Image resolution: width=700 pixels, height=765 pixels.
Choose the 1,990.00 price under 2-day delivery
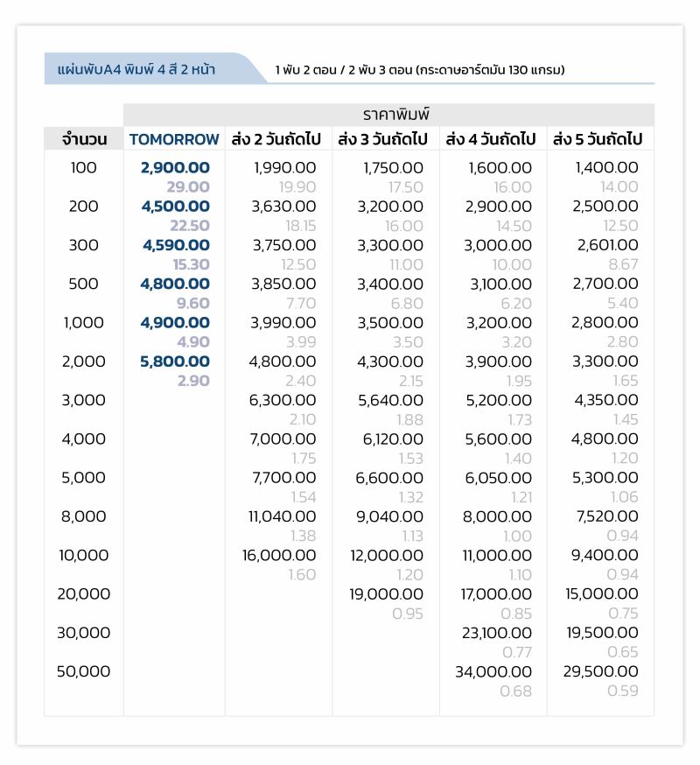(285, 168)
